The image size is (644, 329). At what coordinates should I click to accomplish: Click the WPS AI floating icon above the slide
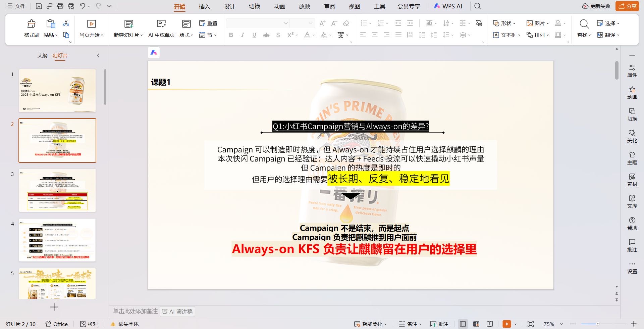pyautogui.click(x=154, y=52)
